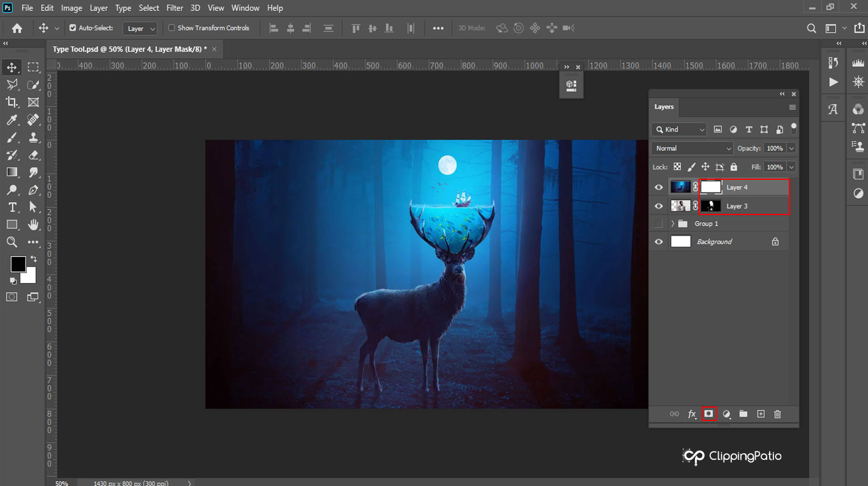Select the Eyedropper tool
868x486 pixels.
click(12, 120)
